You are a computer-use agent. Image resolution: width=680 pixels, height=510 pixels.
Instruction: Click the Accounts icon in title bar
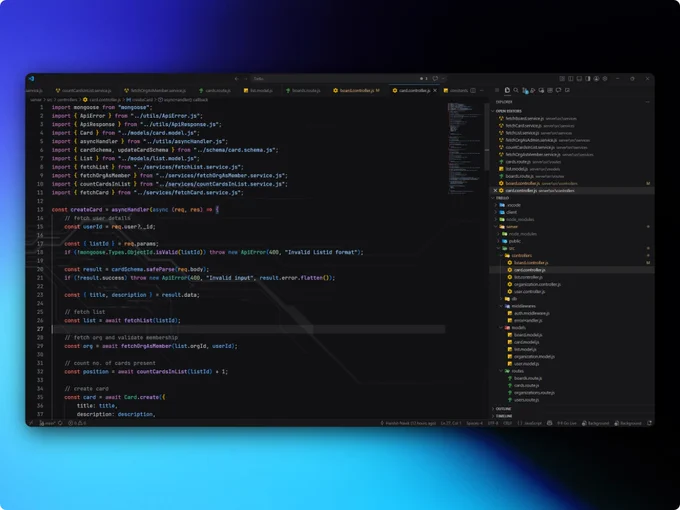(596, 78)
